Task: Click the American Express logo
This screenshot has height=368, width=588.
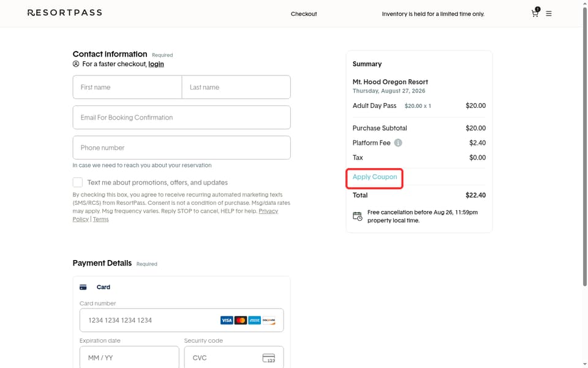Action: (254, 320)
